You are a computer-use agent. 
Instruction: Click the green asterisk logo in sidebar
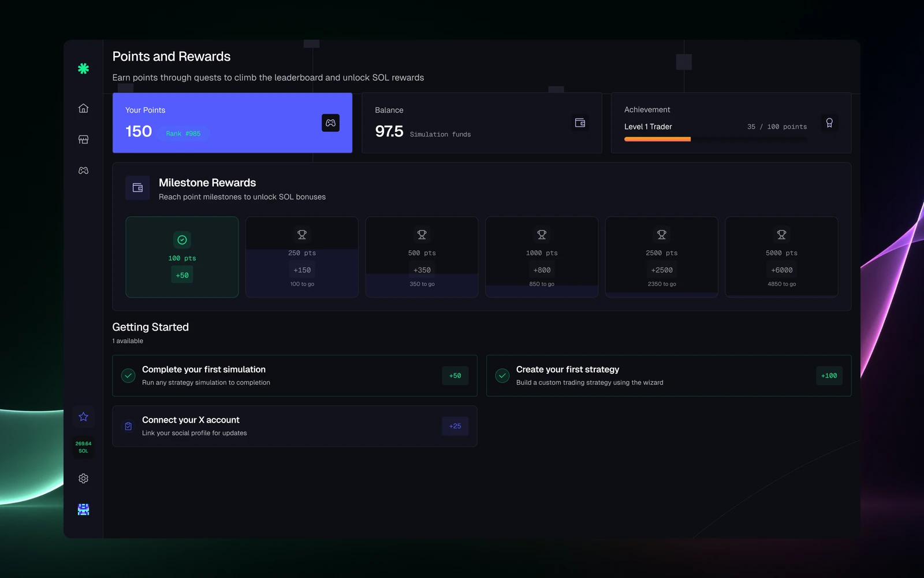tap(83, 69)
